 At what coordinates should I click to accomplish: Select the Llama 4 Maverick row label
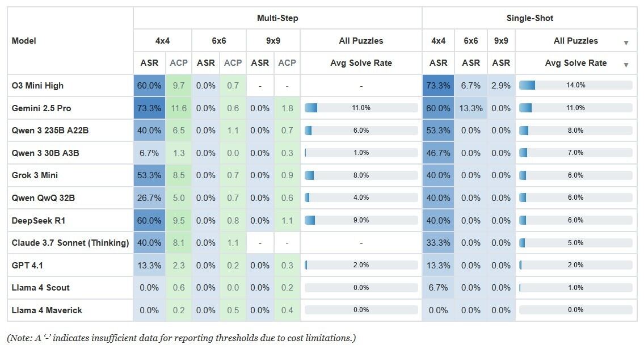point(47,310)
